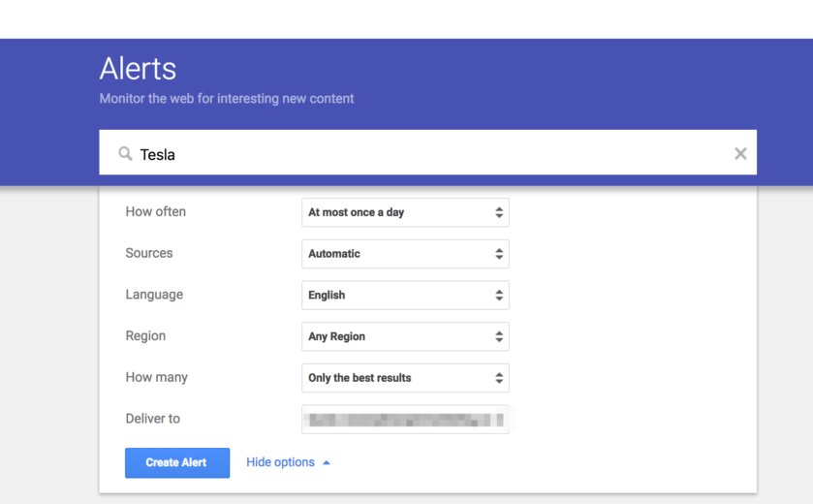Click the Deliver to label
The image size is (813, 504).
coord(152,419)
